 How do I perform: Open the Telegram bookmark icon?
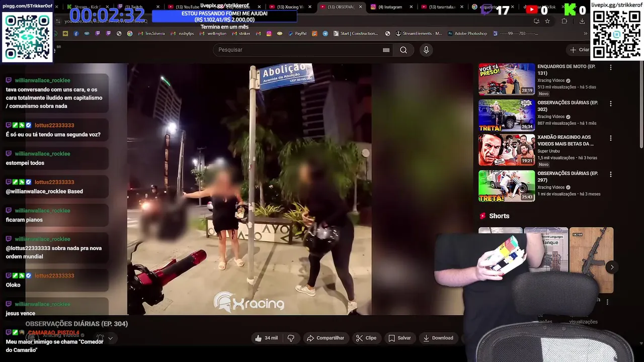pyautogui.click(x=325, y=34)
